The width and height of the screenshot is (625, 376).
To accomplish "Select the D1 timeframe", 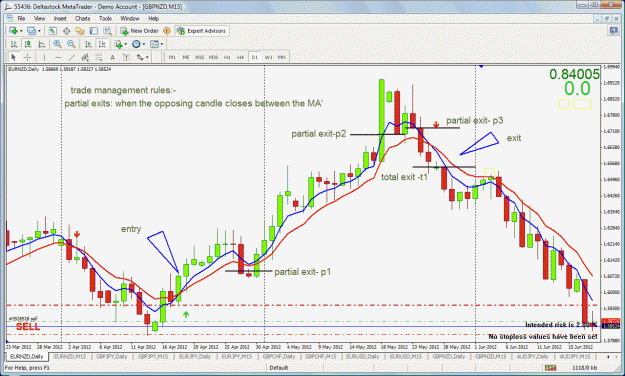I will tap(254, 57).
